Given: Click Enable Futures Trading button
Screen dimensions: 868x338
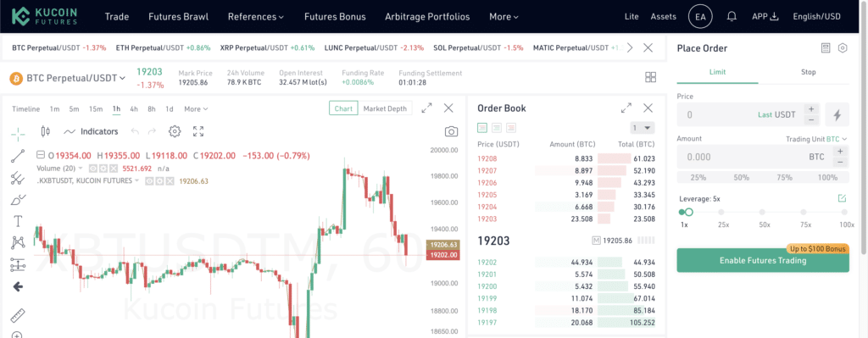Looking at the screenshot, I should (763, 261).
